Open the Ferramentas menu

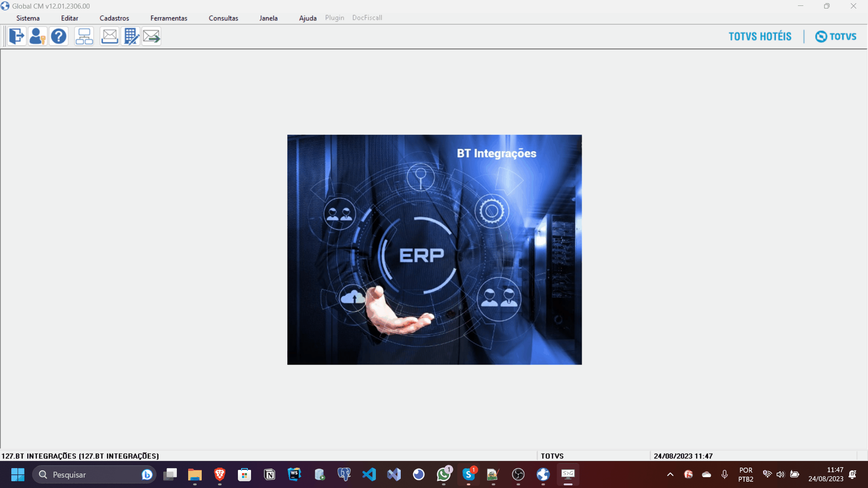pos(169,18)
